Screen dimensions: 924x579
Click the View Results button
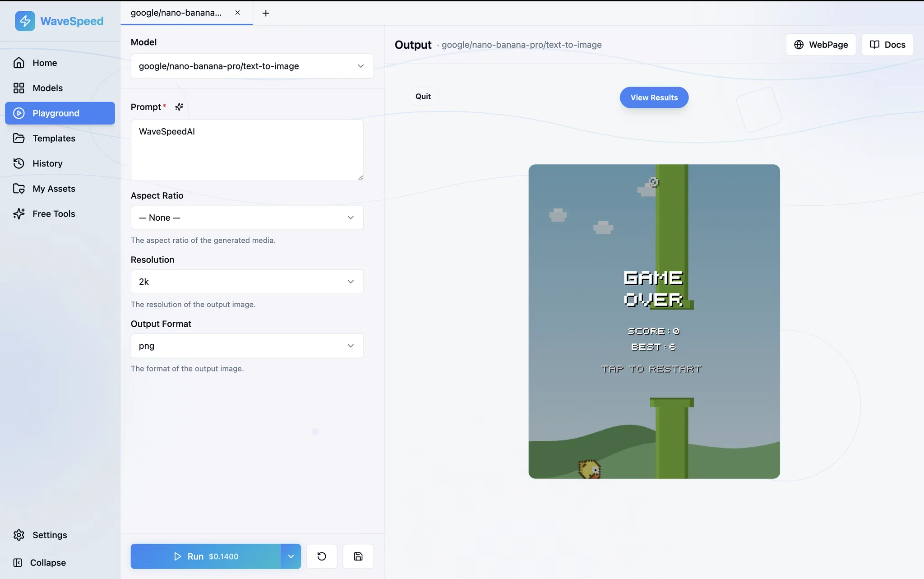(654, 97)
